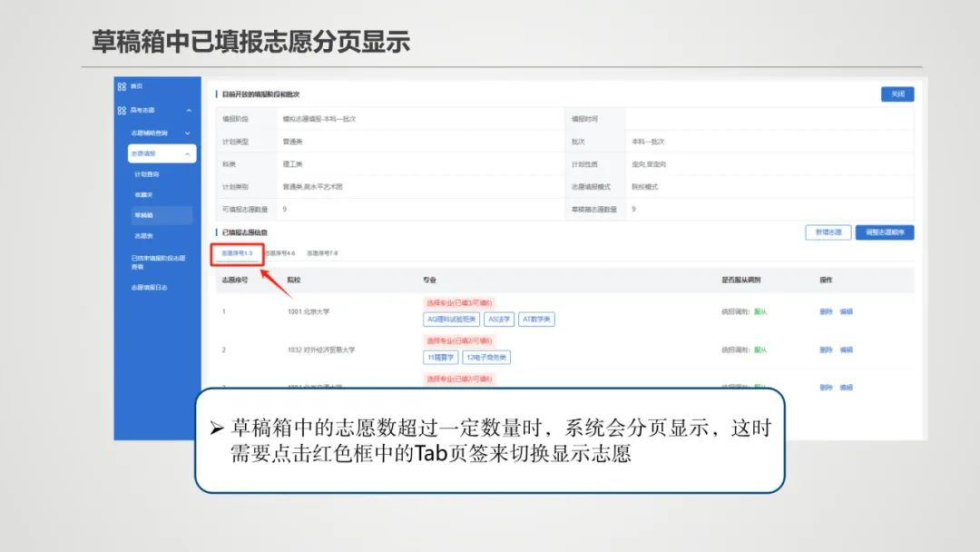Click the 关闭 button at top right
Image resolution: width=980 pixels, height=552 pixels.
tap(897, 94)
